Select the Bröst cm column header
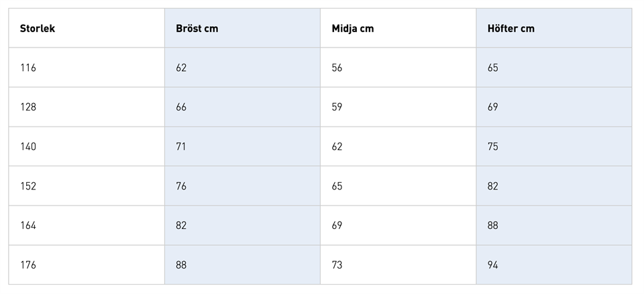Image resolution: width=644 pixels, height=294 pixels. 197,29
